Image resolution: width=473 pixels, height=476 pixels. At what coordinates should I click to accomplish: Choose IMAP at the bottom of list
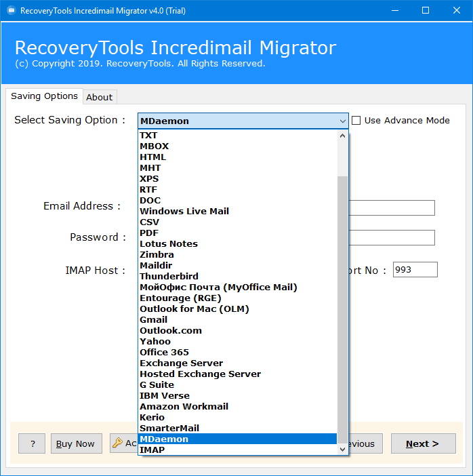(238, 450)
